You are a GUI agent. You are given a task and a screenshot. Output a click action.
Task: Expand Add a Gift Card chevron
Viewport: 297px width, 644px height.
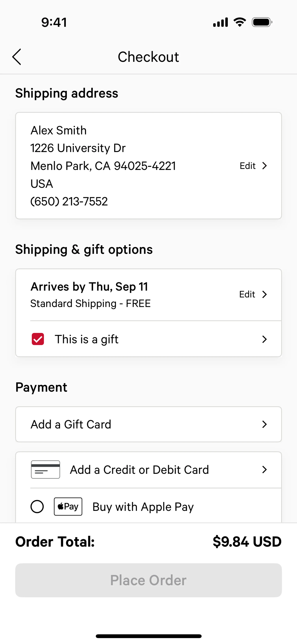click(x=264, y=424)
